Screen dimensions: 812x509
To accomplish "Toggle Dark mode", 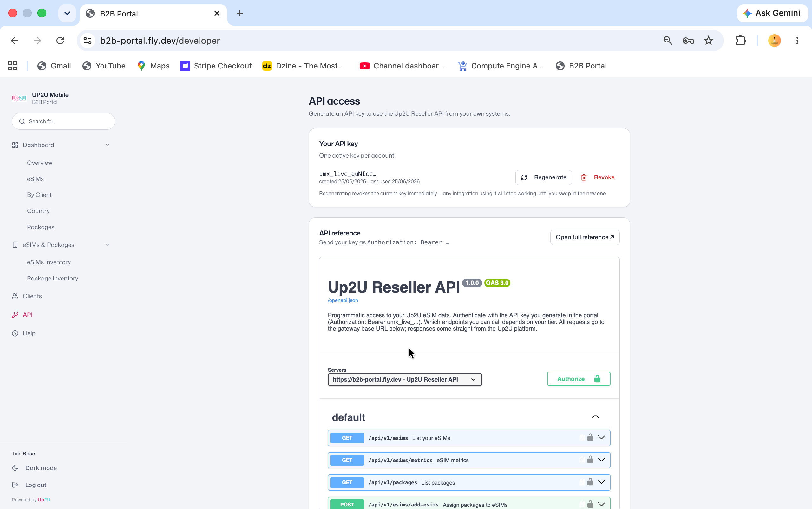I will [x=34, y=468].
